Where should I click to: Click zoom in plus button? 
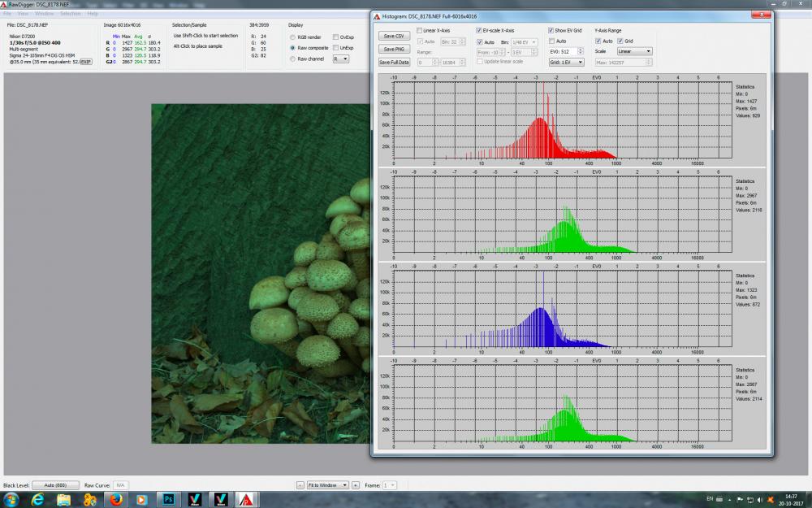click(356, 485)
